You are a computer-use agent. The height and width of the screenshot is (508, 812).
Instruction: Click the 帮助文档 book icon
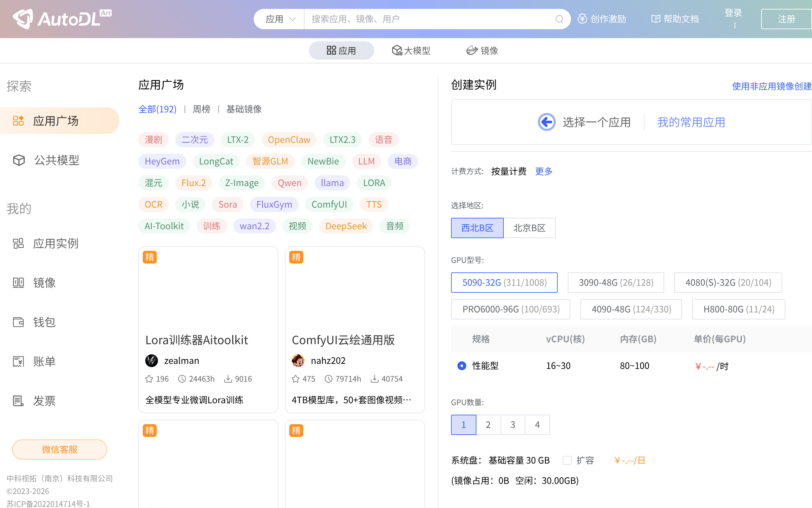[x=655, y=19]
